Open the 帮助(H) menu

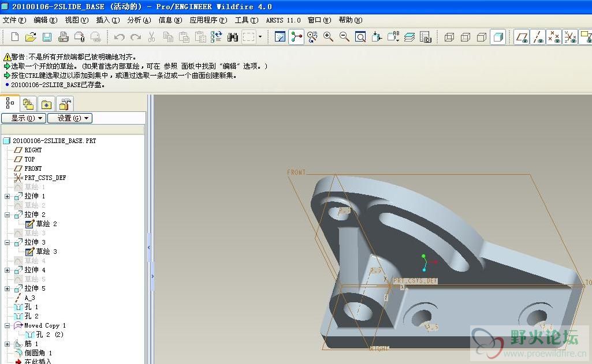pyautogui.click(x=351, y=20)
